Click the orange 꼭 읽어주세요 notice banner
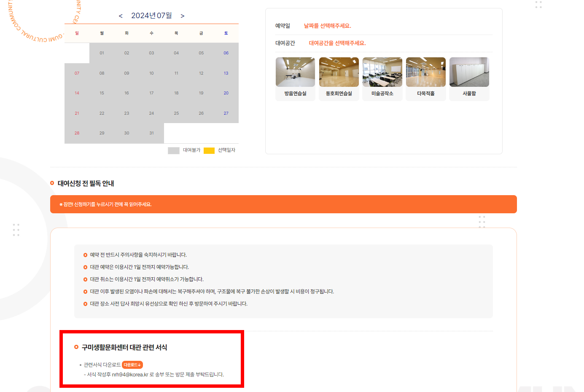 pos(283,204)
